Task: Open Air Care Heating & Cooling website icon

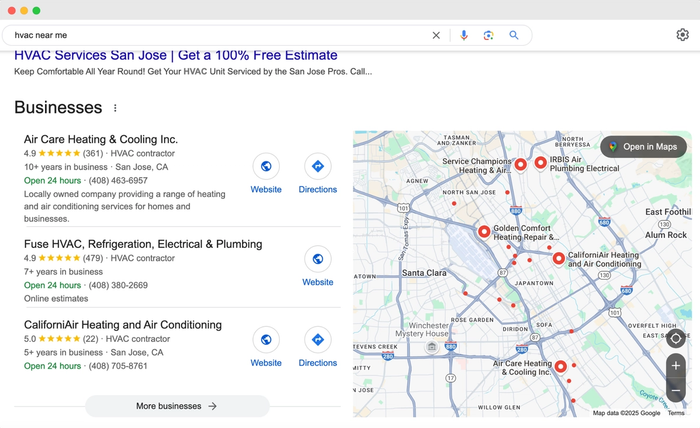Action: pyautogui.click(x=266, y=166)
